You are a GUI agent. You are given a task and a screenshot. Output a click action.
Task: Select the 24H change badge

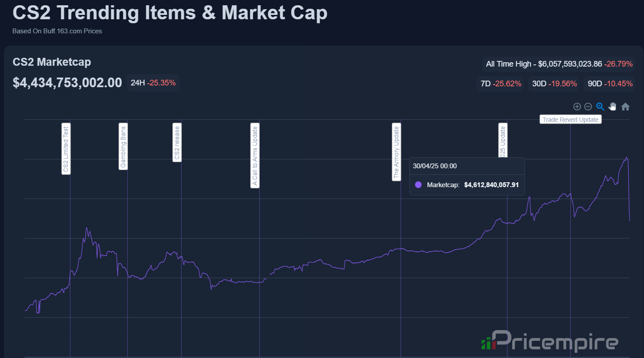(153, 83)
